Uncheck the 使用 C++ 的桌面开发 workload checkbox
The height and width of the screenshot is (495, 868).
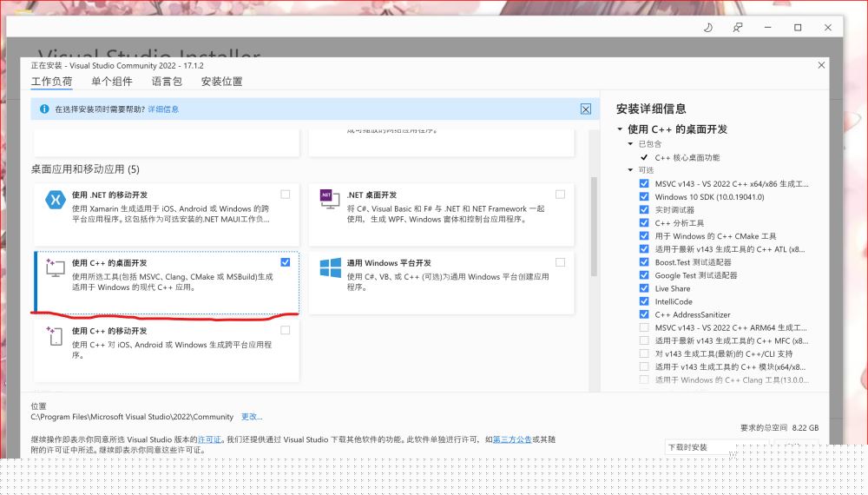pos(286,262)
